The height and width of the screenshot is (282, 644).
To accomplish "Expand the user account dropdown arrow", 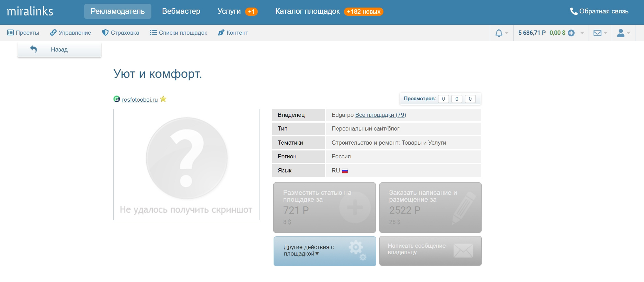I will point(629,33).
